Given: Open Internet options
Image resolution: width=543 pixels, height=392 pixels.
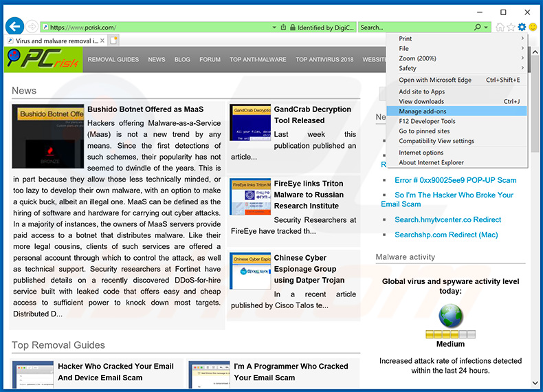Looking at the screenshot, I should click(457, 153).
